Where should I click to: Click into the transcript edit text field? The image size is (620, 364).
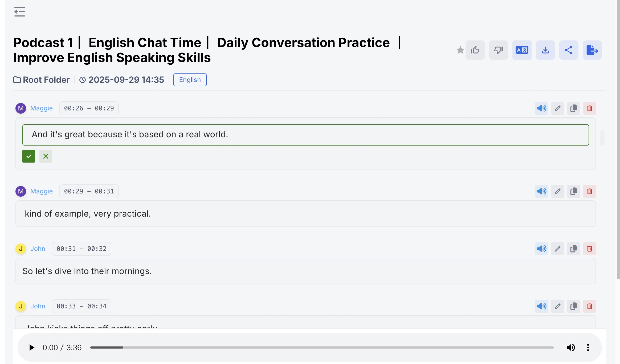305,135
